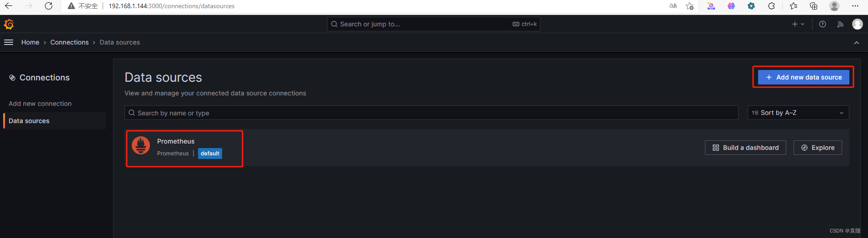Open the hamburger navigation menu
The image size is (868, 238).
pos(9,42)
